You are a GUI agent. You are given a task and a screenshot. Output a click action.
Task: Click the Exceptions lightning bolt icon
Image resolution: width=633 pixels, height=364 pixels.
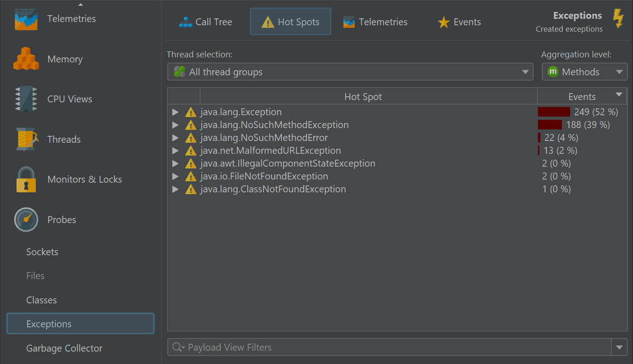(618, 19)
